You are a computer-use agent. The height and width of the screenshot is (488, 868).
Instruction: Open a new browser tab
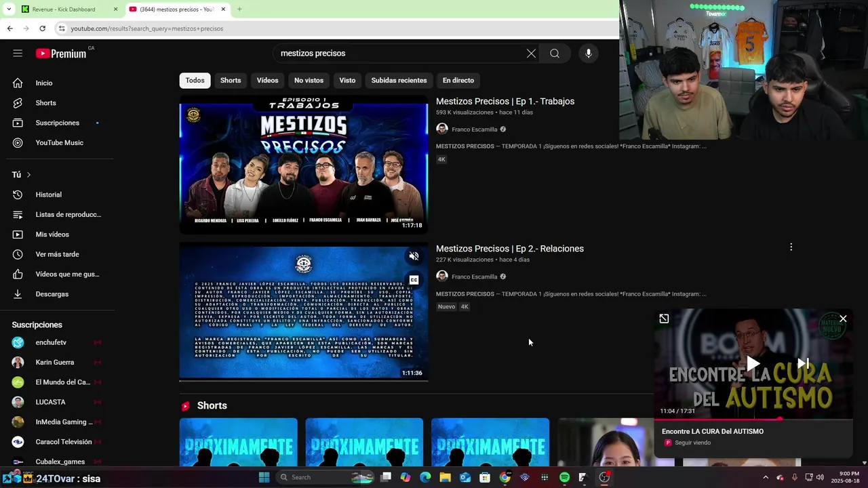point(239,9)
